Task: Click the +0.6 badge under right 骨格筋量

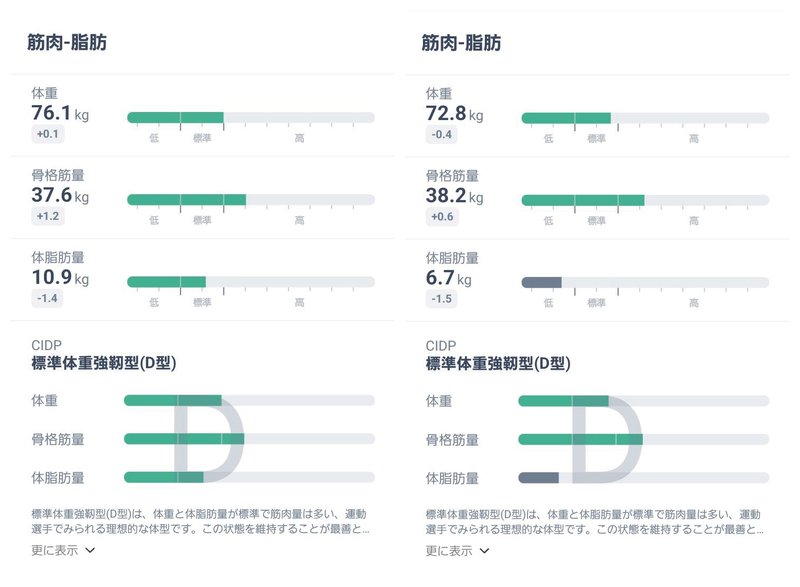Action: pos(441,214)
